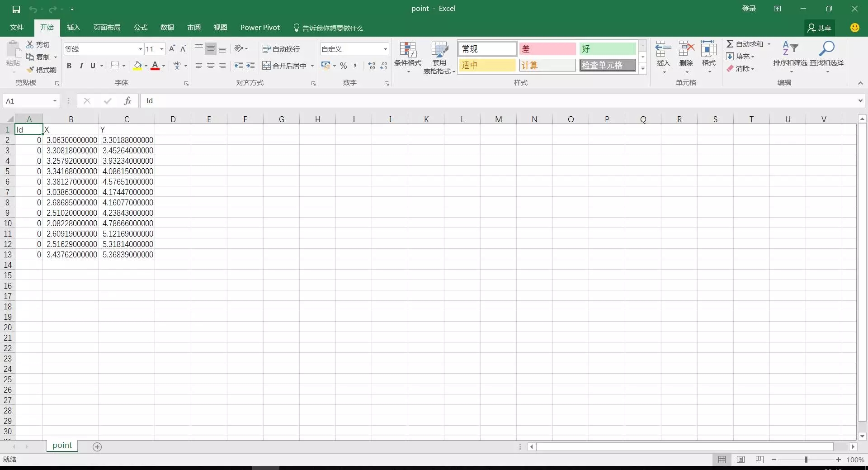The image size is (868, 470).
Task: Switch to Page Layout view in status bar
Action: pos(741,460)
